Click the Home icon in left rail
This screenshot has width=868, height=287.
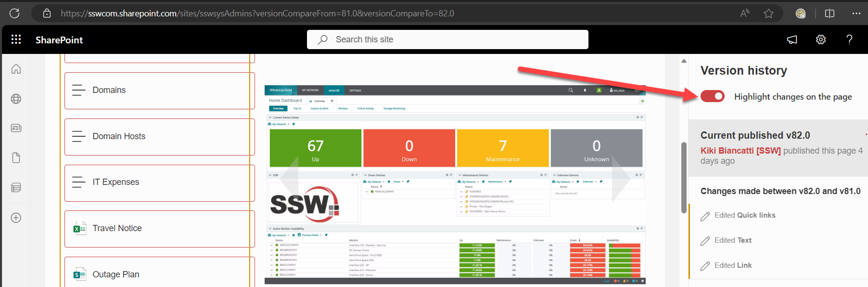point(16,69)
